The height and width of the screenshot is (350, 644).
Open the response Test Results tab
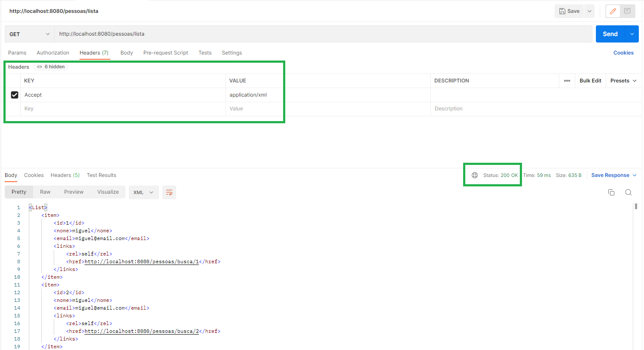101,175
